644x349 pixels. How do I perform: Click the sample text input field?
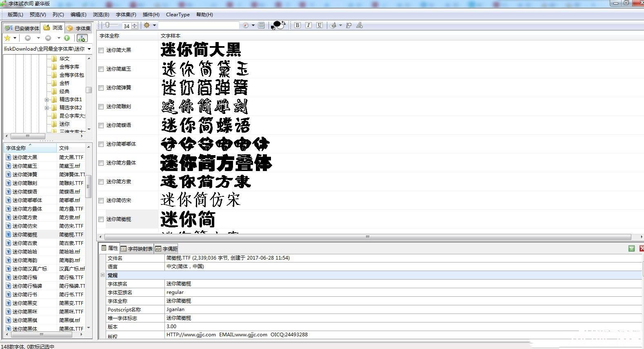pyautogui.click(x=198, y=25)
